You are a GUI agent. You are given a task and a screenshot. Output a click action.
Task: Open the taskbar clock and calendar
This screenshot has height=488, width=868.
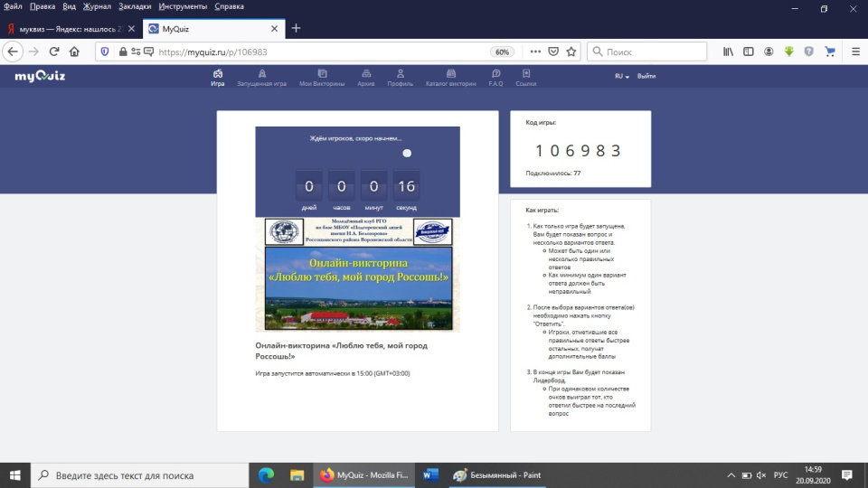click(x=813, y=475)
